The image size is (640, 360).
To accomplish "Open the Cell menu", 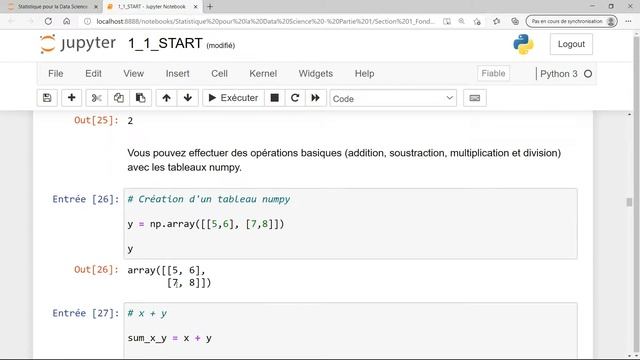I will click(219, 73).
